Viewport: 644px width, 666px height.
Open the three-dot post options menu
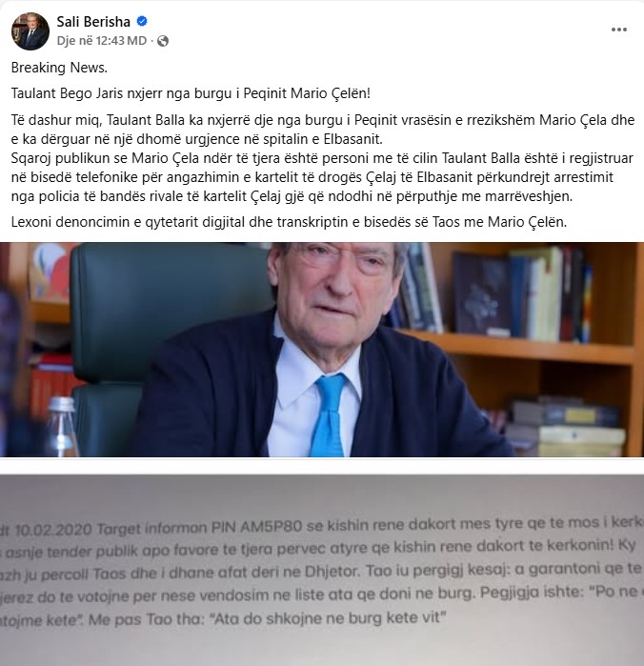(x=619, y=30)
